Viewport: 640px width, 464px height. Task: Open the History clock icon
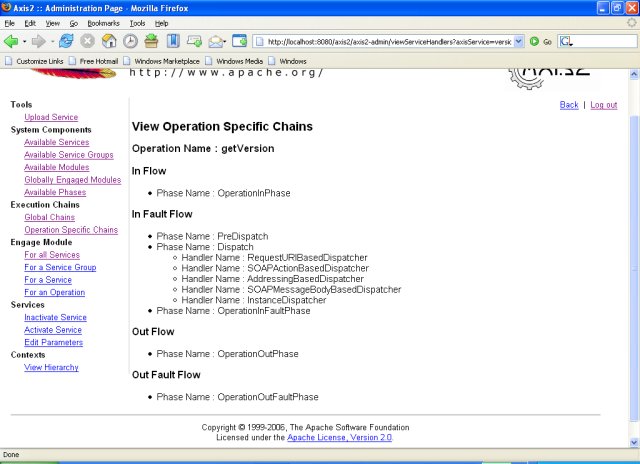click(x=130, y=41)
